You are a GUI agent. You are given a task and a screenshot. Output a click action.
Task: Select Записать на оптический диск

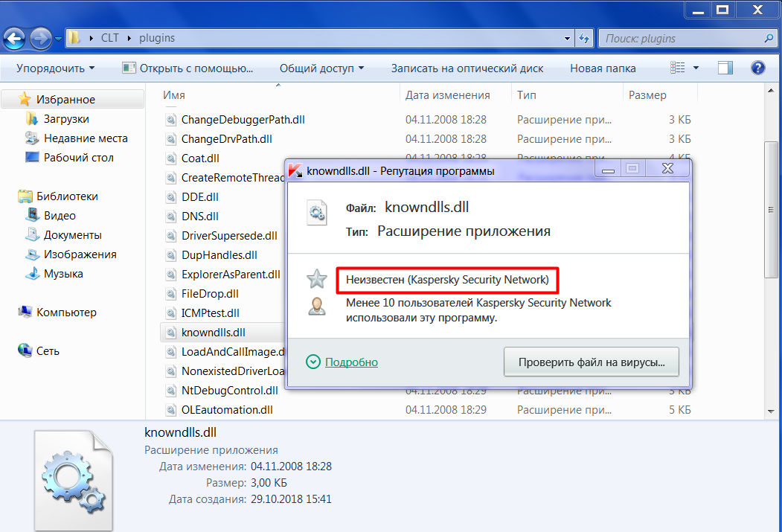467,68
